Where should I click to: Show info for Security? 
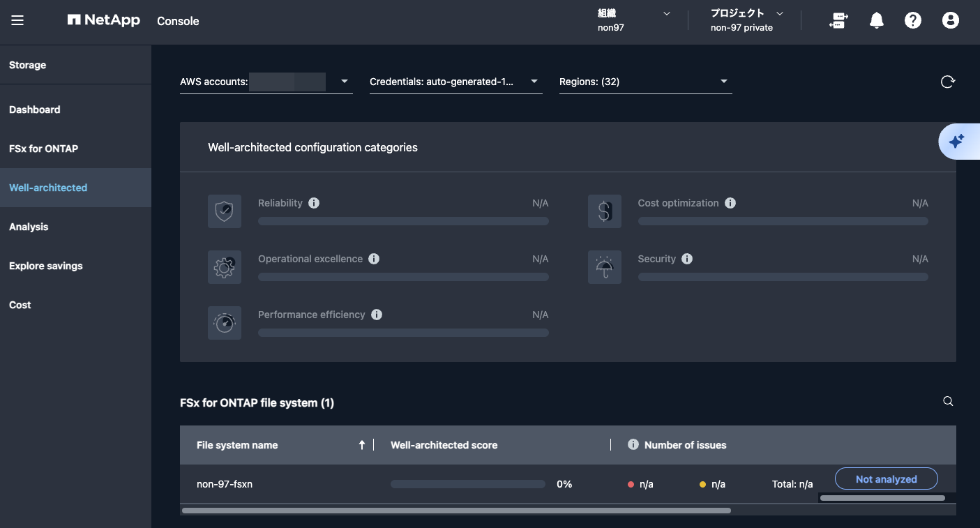(687, 259)
